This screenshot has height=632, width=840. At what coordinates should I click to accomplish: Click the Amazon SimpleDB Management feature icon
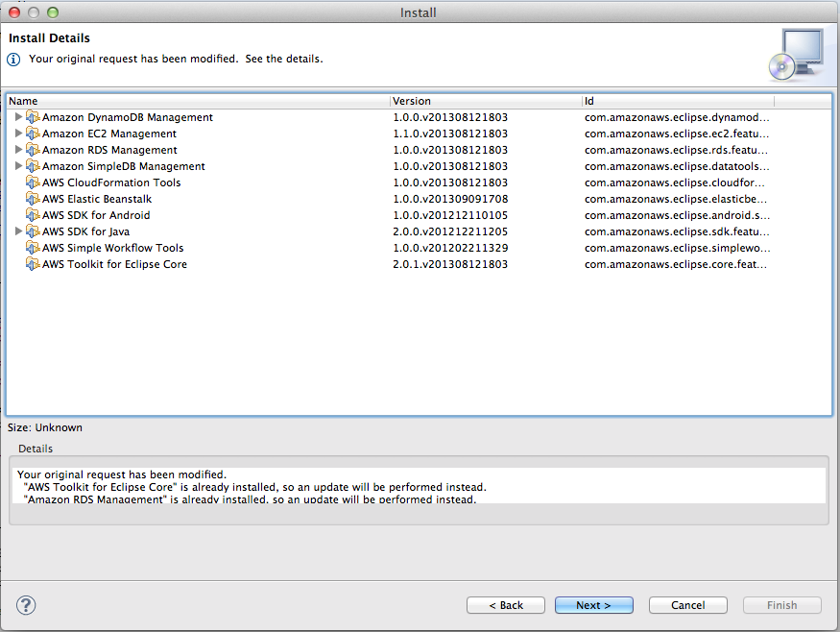(x=33, y=166)
